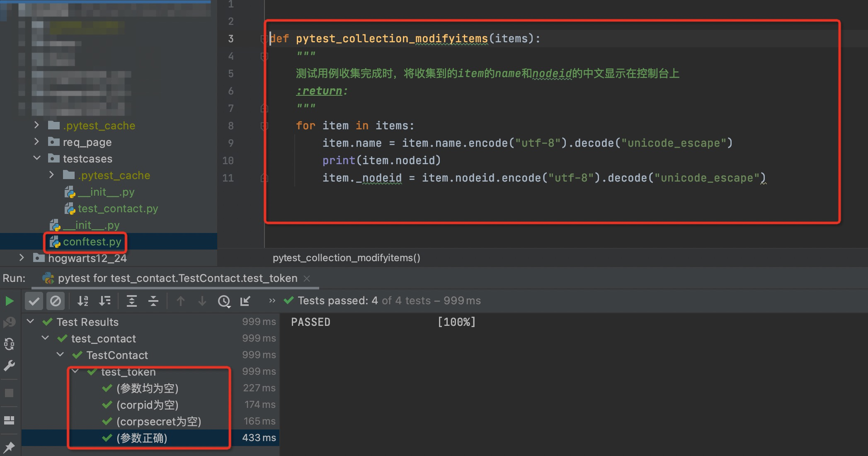
Task: Rerun tests with the green play button
Action: tap(9, 301)
